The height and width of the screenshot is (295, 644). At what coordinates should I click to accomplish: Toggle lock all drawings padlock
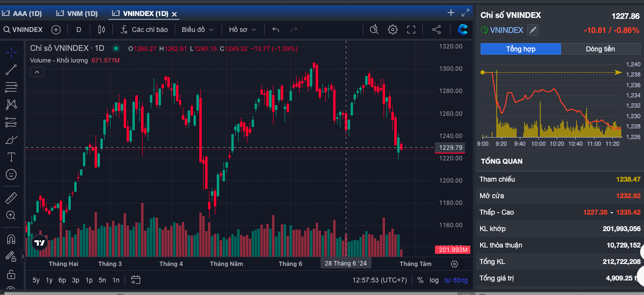[x=11, y=274]
